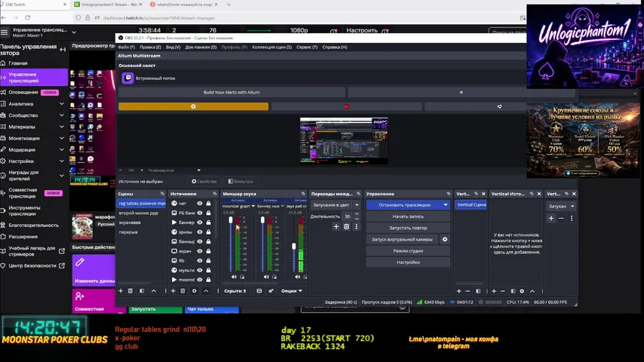Open advanced audio properties gears icon
The height and width of the screenshot is (362, 644).
click(x=270, y=291)
